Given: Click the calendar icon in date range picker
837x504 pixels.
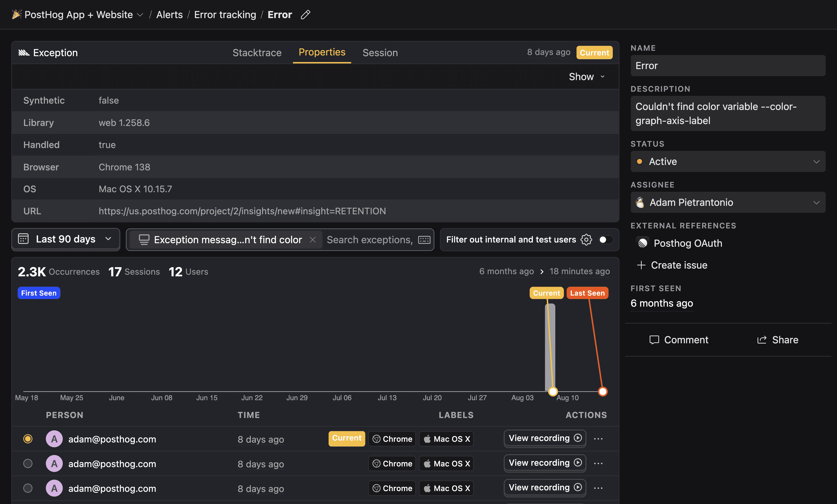Looking at the screenshot, I should [x=23, y=239].
